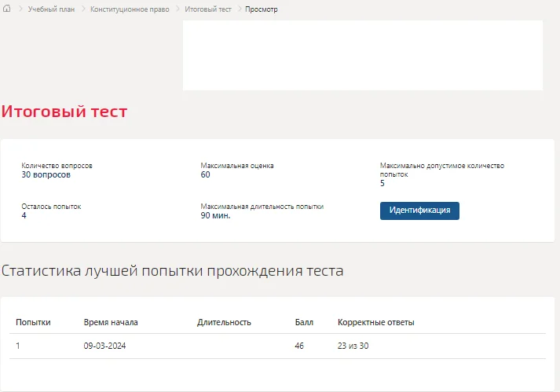
Task: Select the Длительность column header
Action: click(224, 322)
